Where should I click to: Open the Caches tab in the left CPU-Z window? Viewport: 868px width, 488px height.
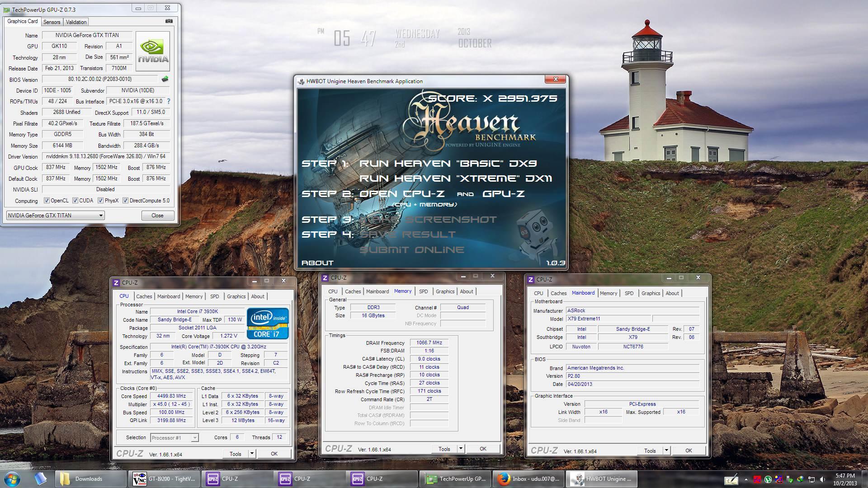click(144, 296)
